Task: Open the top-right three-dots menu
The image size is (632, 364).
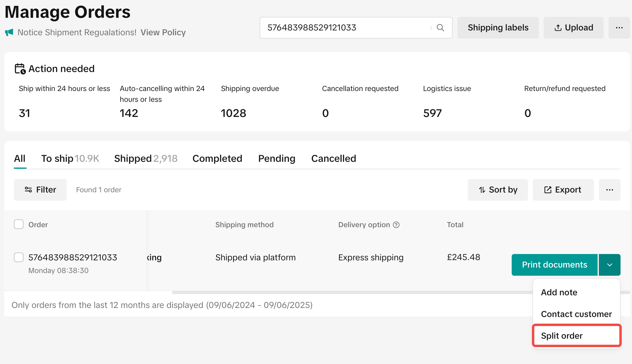Action: pos(619,28)
